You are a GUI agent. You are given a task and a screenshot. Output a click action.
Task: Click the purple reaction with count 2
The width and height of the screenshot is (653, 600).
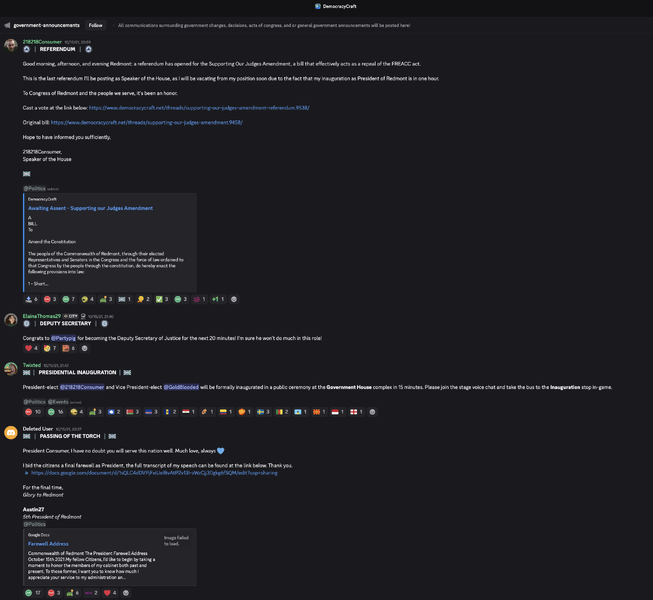click(x=91, y=593)
